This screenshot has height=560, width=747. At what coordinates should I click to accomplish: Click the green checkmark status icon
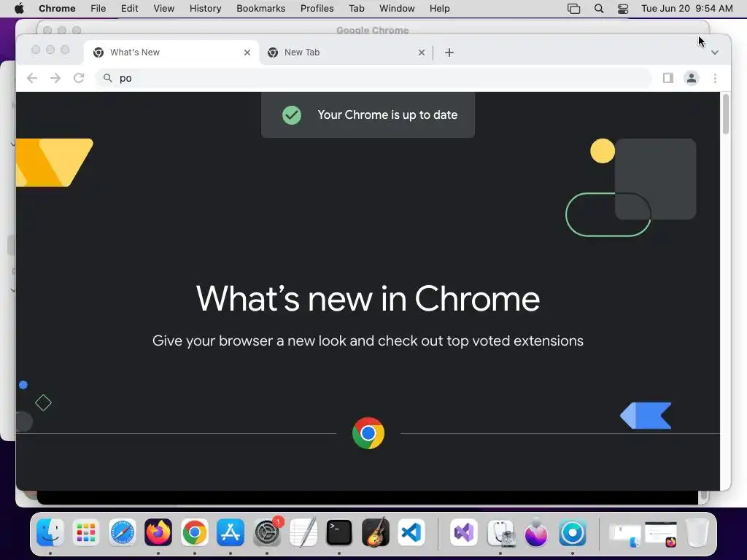coord(292,114)
